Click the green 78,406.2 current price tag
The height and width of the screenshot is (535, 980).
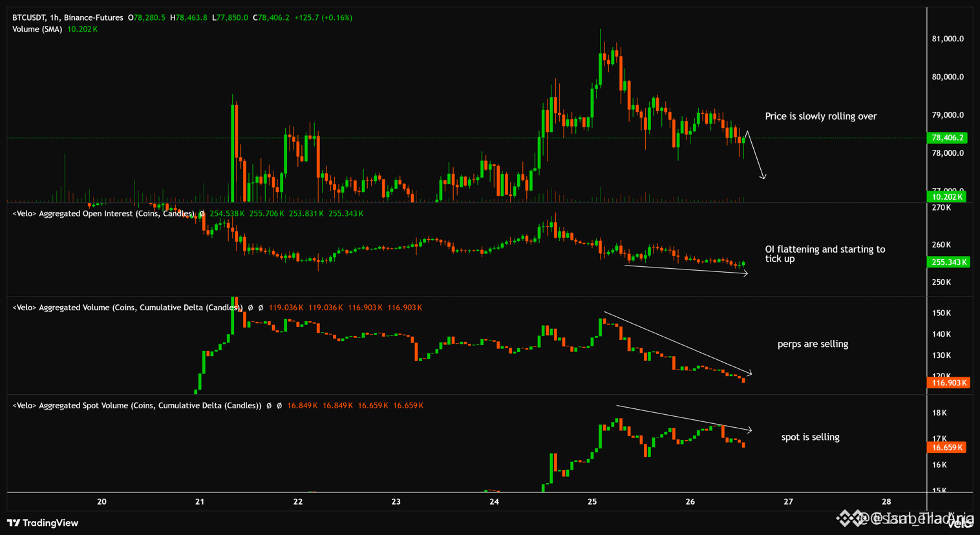click(947, 138)
